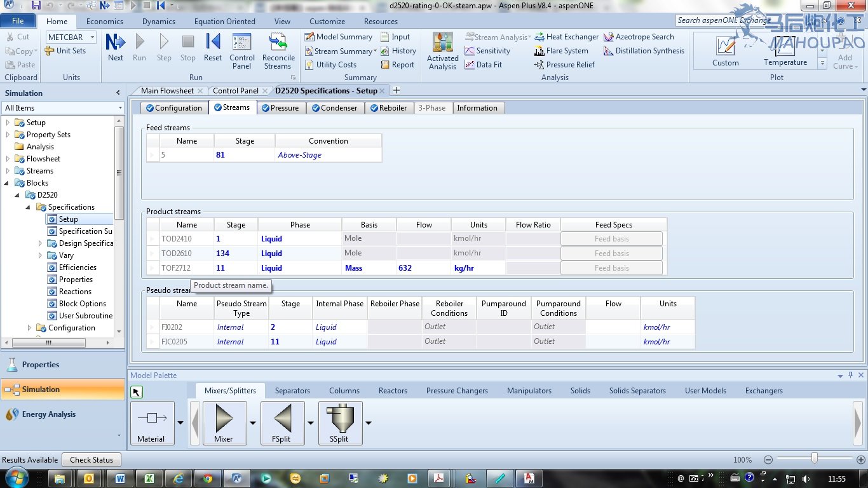Open the Main Flowsheet tab
This screenshot has height=488, width=868.
pyautogui.click(x=167, y=91)
